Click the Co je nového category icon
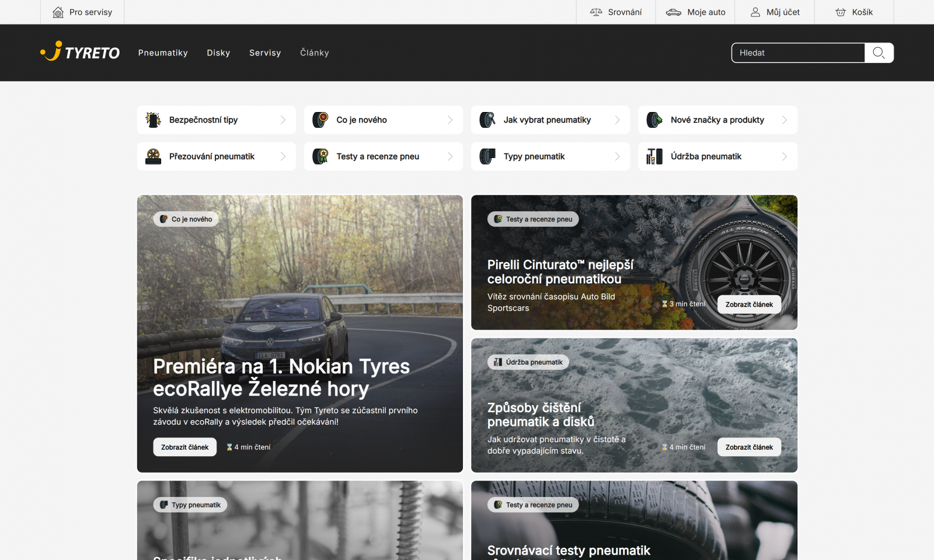The height and width of the screenshot is (560, 934). [320, 120]
